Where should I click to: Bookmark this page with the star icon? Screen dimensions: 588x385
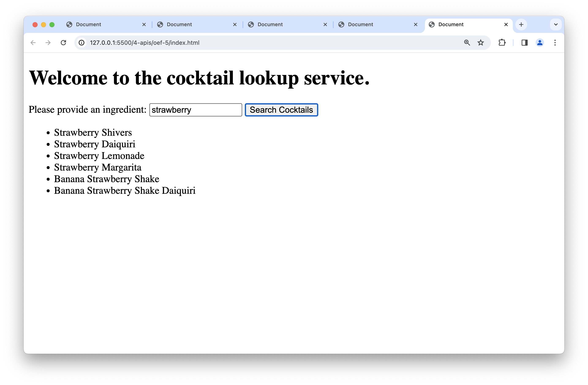(x=480, y=43)
